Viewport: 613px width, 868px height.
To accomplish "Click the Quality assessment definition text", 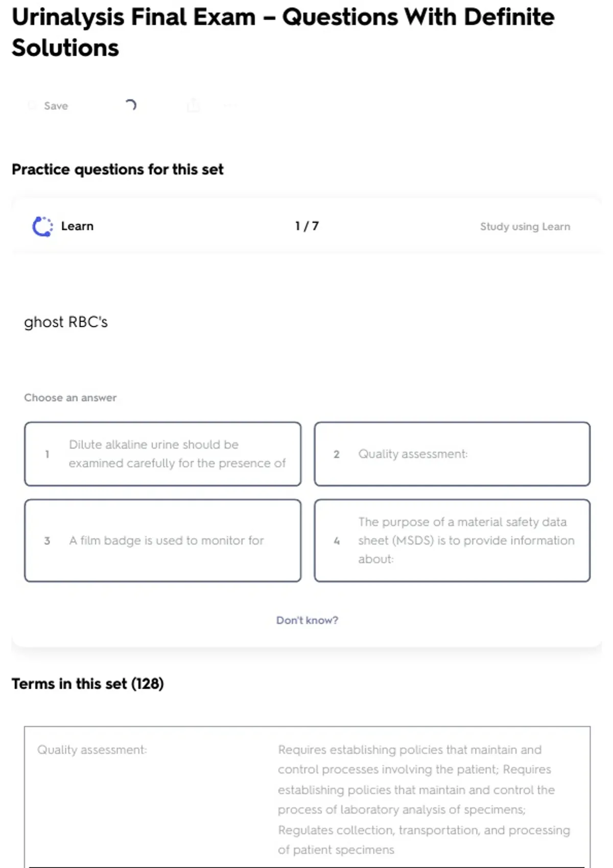I will [423, 799].
